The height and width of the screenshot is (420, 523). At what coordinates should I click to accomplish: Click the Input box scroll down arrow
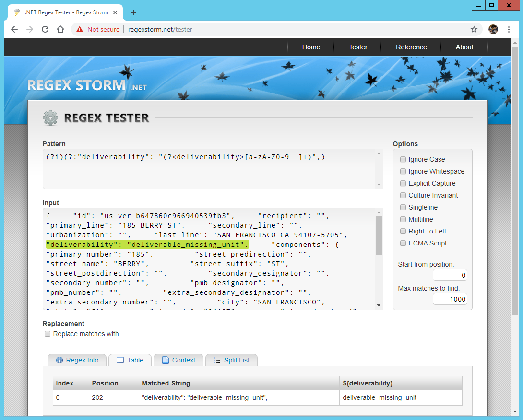click(x=379, y=305)
